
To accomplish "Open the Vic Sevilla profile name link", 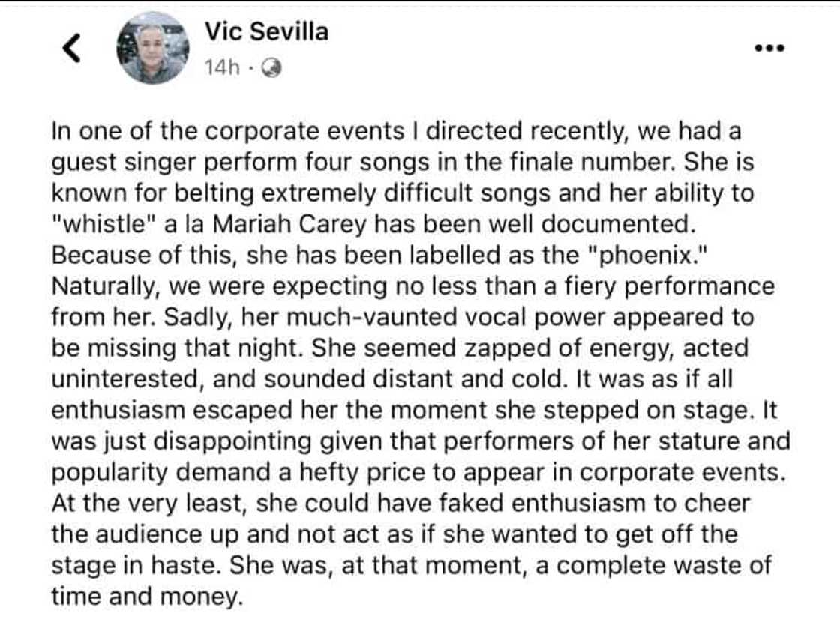I will (266, 31).
